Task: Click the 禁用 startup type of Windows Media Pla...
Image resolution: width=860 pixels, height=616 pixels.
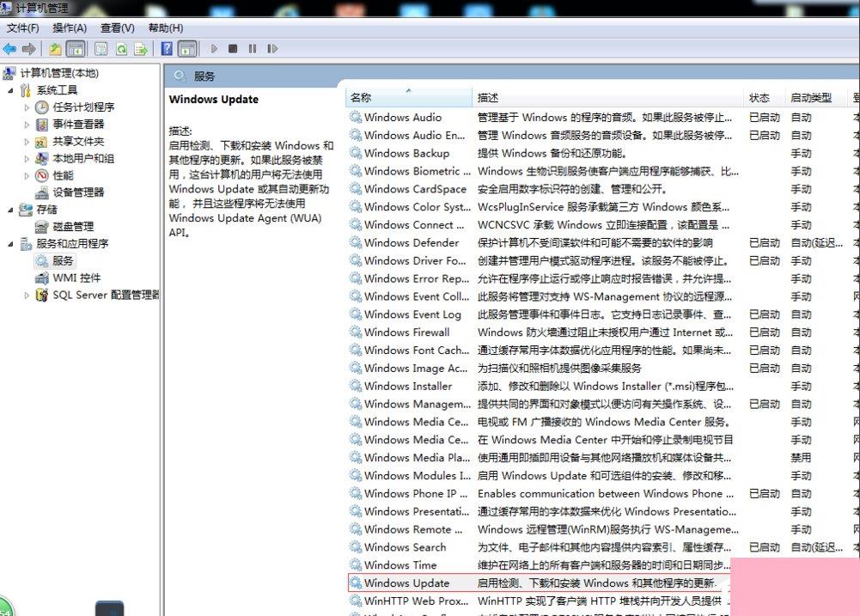Action: (801, 457)
